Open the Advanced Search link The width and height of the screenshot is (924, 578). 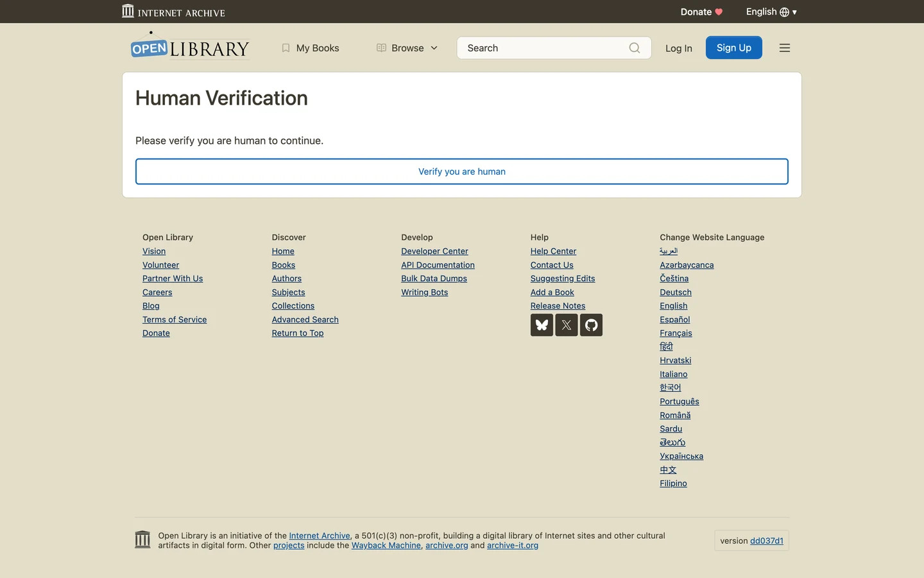coord(305,319)
